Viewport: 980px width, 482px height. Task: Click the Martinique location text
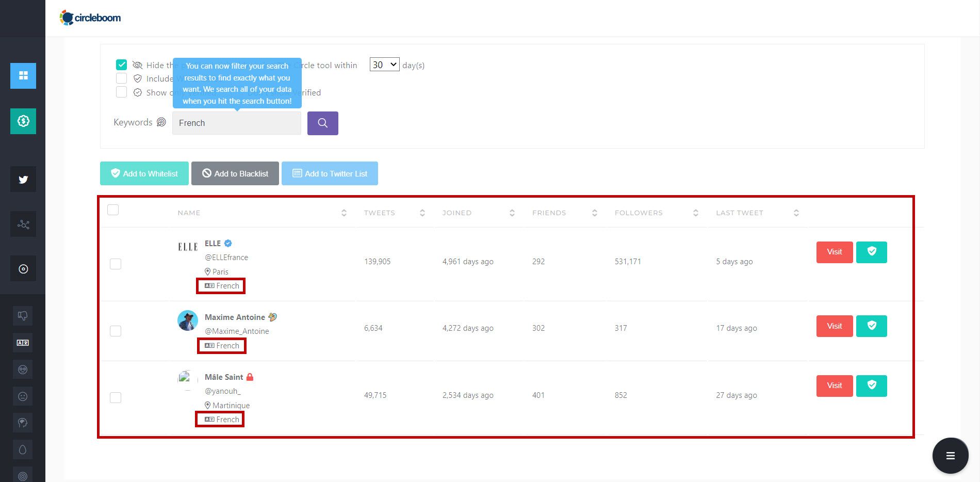[231, 405]
